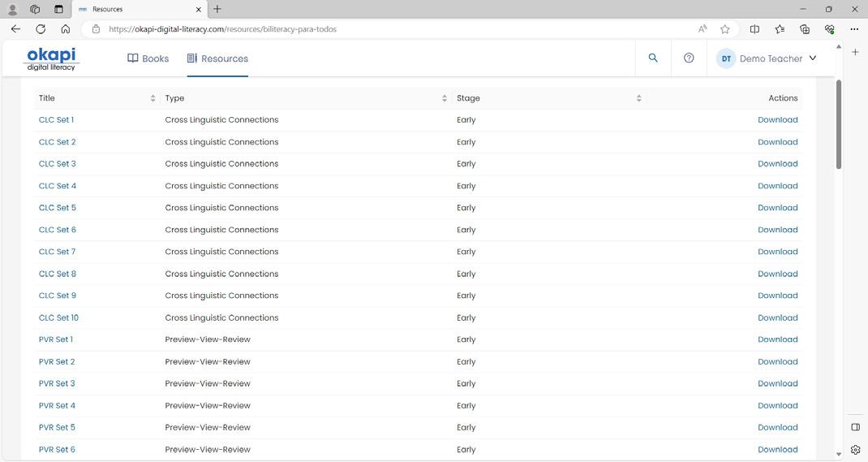The height and width of the screenshot is (462, 868).
Task: Add page to favorites star icon
Action: tap(724, 28)
